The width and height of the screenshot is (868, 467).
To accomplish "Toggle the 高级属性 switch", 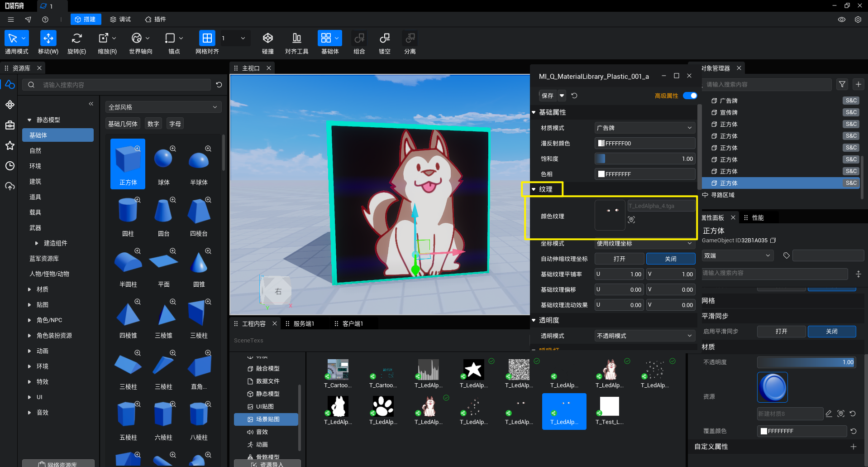I will (690, 96).
